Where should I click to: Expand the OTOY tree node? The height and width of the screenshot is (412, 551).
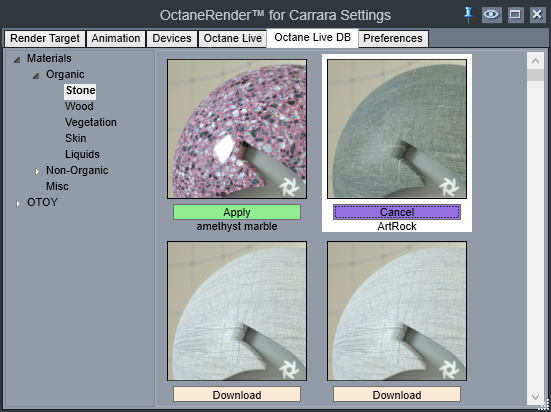click(x=18, y=204)
